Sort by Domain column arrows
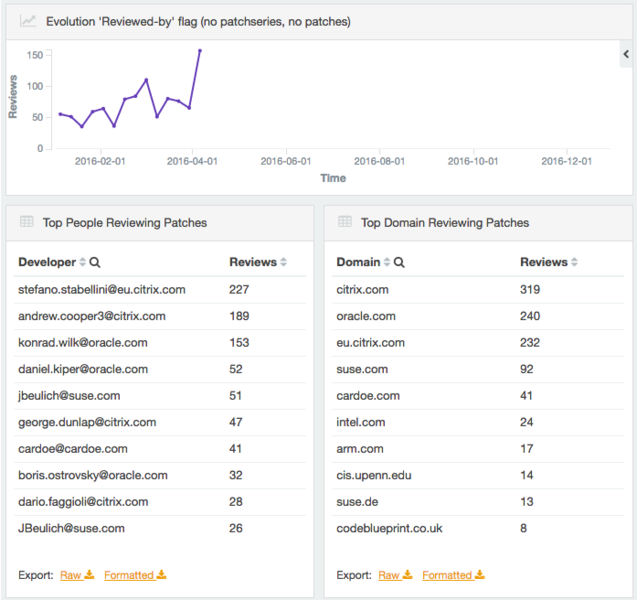The width and height of the screenshot is (637, 600). click(x=386, y=263)
